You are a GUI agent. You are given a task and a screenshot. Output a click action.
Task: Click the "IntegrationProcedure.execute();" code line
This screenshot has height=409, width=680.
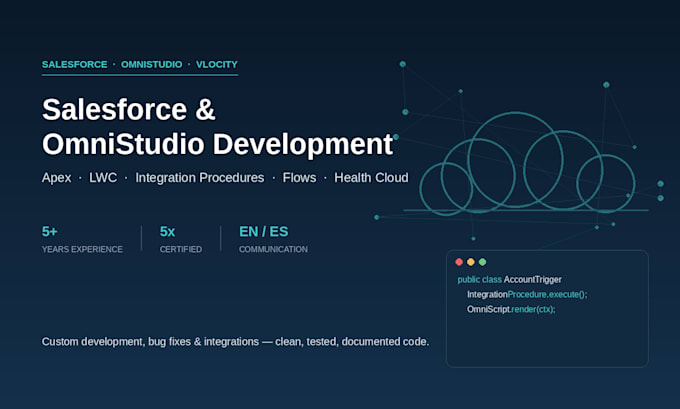(527, 294)
